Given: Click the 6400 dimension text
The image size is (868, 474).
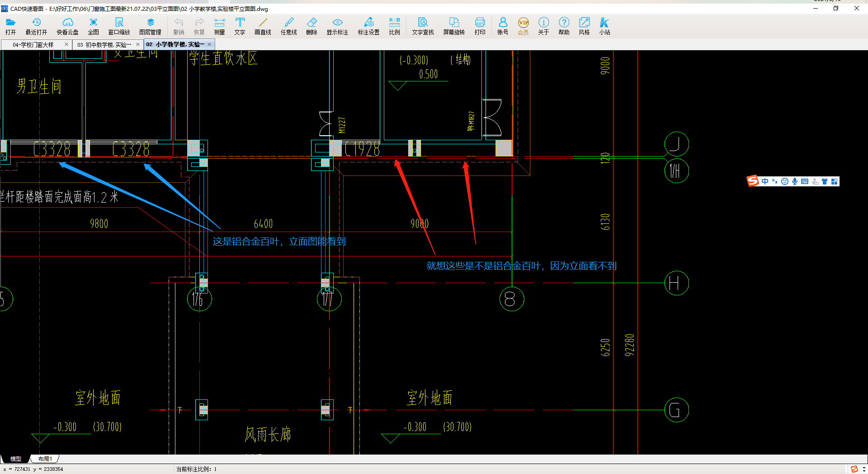Looking at the screenshot, I should (263, 224).
